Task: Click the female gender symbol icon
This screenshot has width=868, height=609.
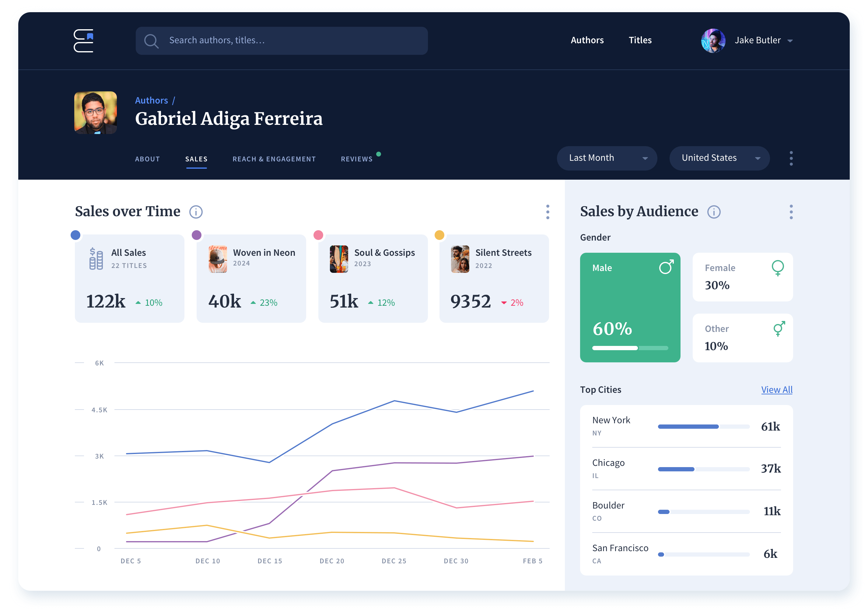Action: tap(777, 268)
